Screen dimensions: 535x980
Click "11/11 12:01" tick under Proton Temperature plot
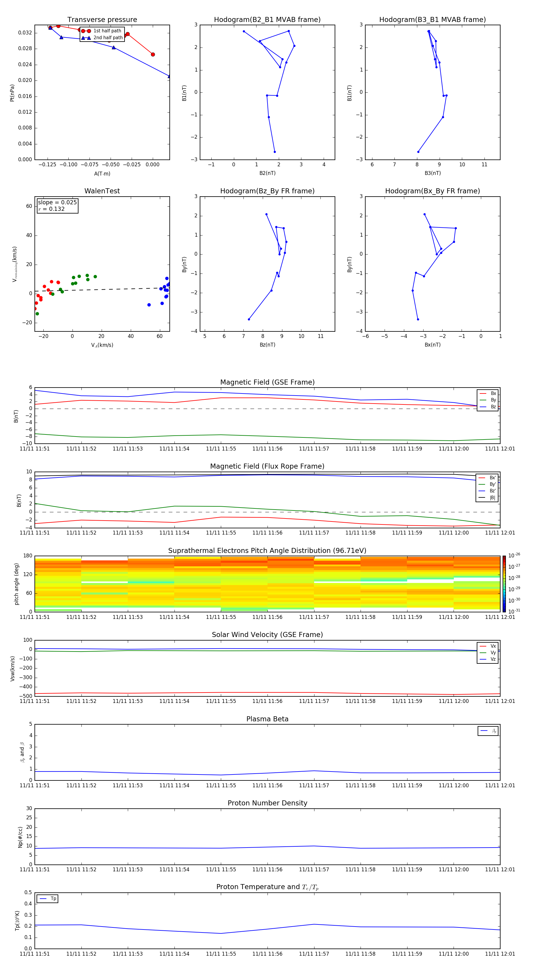[500, 954]
